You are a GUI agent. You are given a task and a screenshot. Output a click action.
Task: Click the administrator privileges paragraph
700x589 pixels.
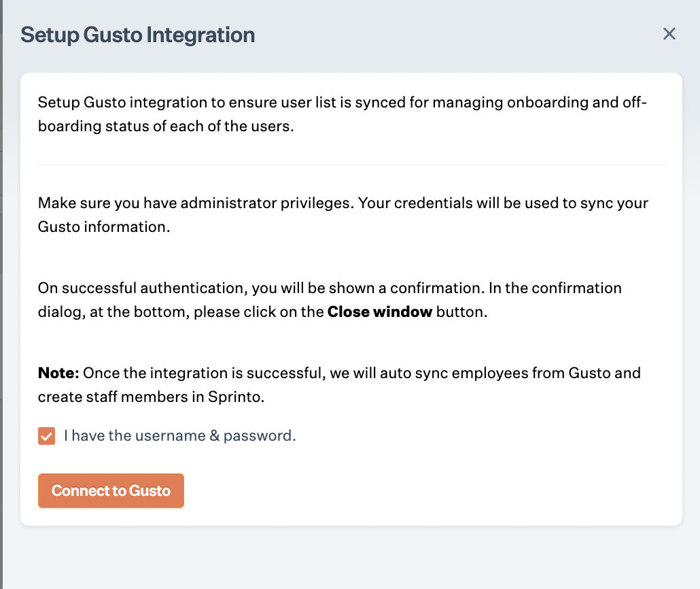tap(343, 215)
